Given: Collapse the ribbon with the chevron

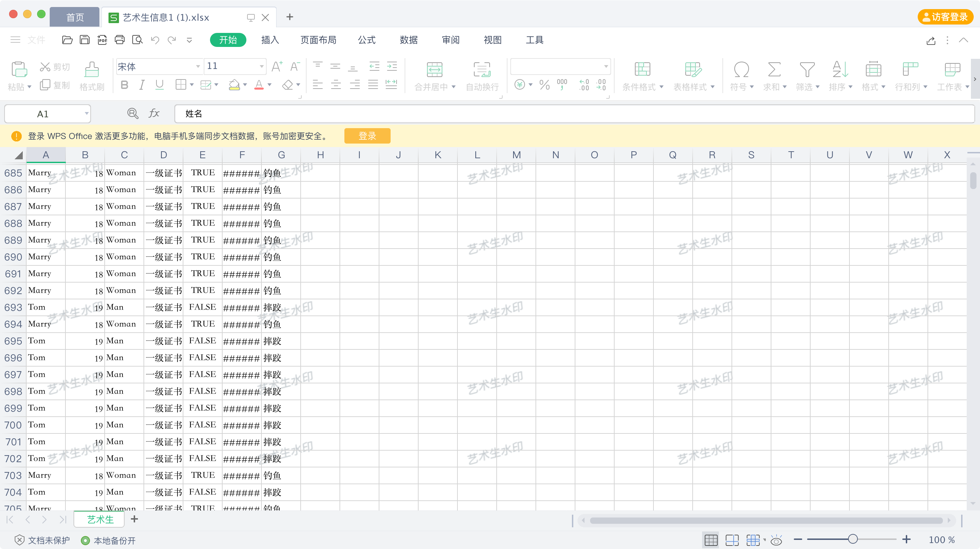Looking at the screenshot, I should pyautogui.click(x=963, y=40).
